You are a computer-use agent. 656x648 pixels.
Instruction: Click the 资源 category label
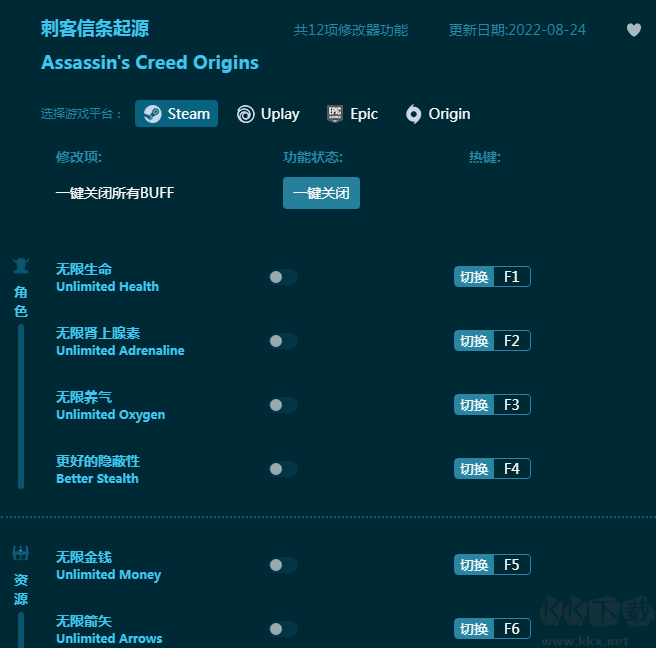20,589
